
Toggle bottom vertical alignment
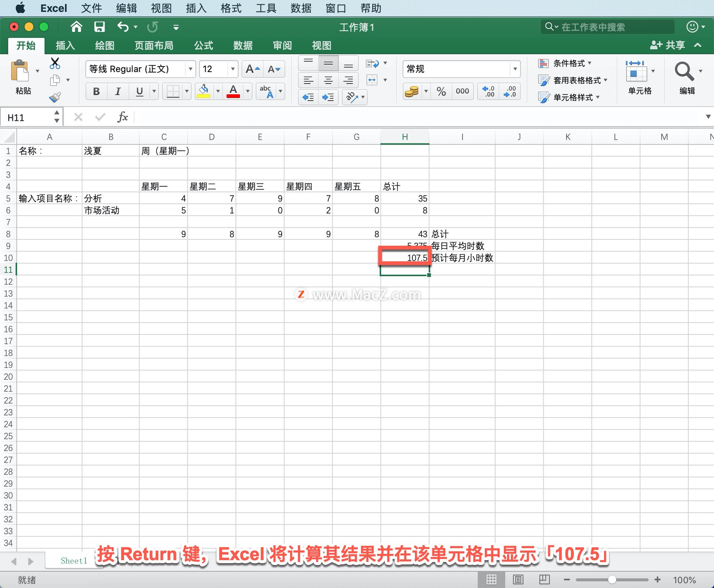click(x=348, y=64)
